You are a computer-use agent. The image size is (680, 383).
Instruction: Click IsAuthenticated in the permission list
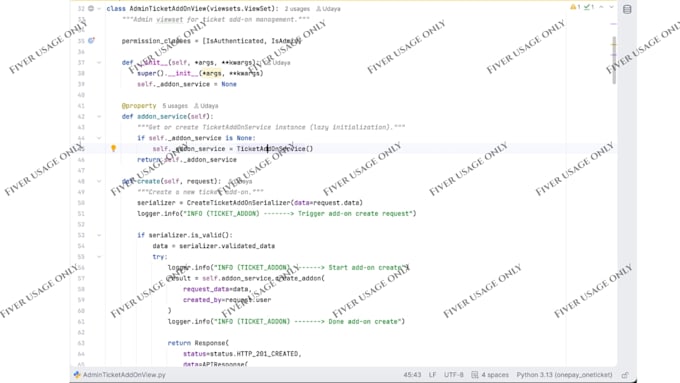click(235, 41)
